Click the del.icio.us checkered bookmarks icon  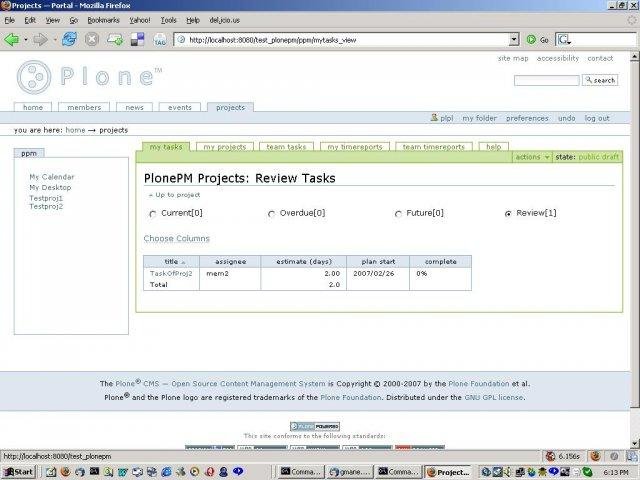tap(138, 40)
